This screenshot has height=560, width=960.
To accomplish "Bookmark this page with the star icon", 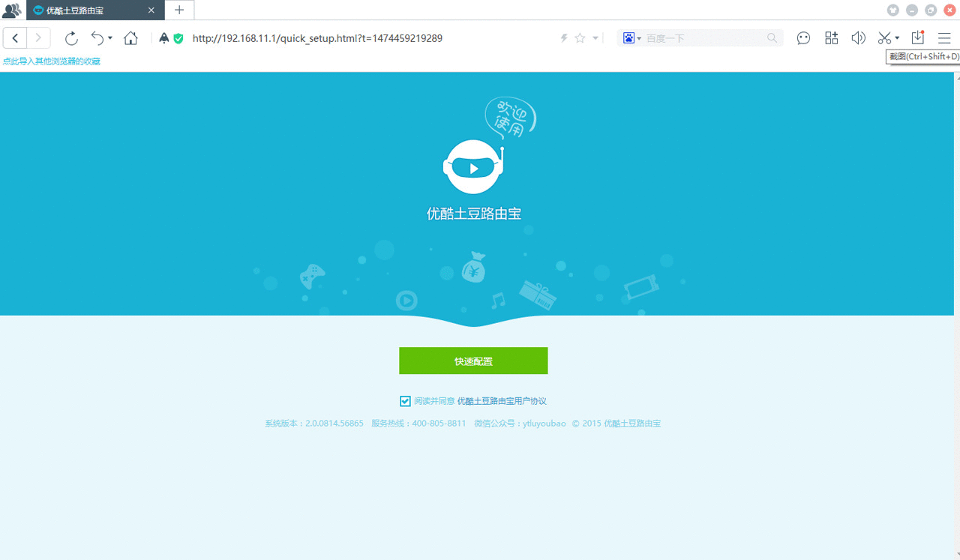I will (580, 38).
